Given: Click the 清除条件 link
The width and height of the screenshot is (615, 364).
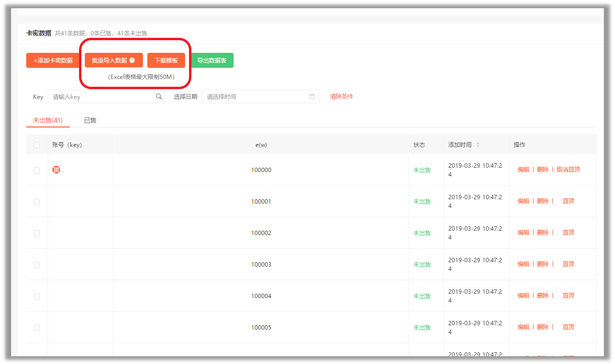Looking at the screenshot, I should pyautogui.click(x=342, y=96).
